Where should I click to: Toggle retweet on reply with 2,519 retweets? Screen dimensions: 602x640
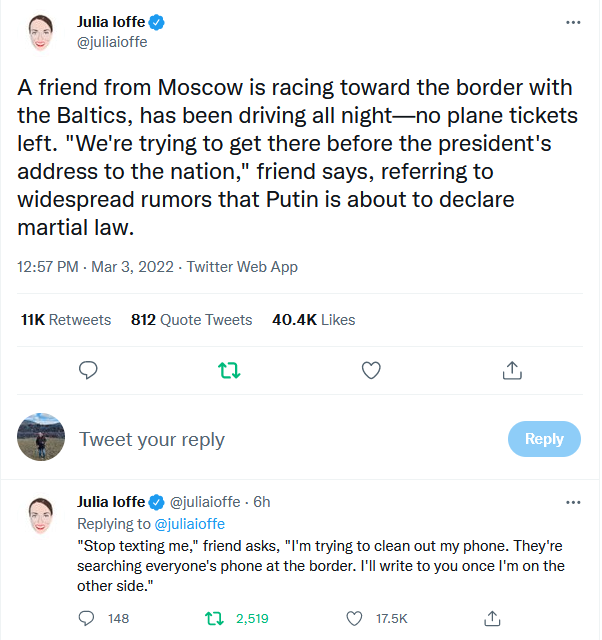(x=214, y=618)
